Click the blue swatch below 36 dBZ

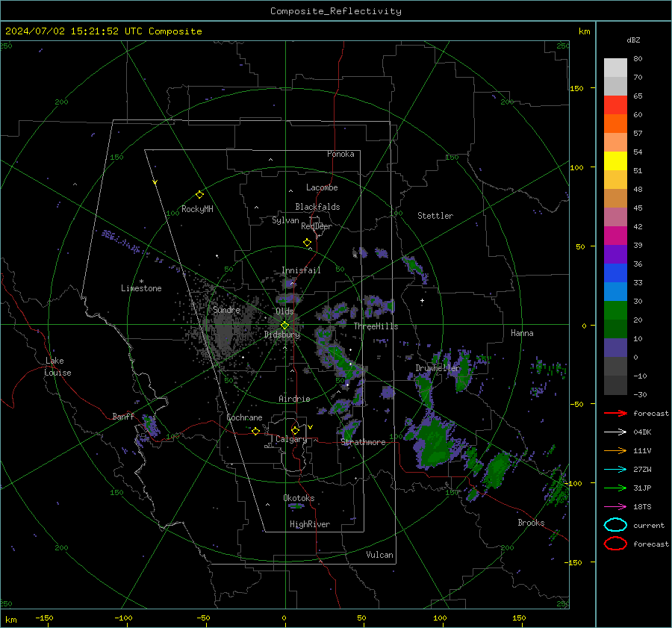615,273
